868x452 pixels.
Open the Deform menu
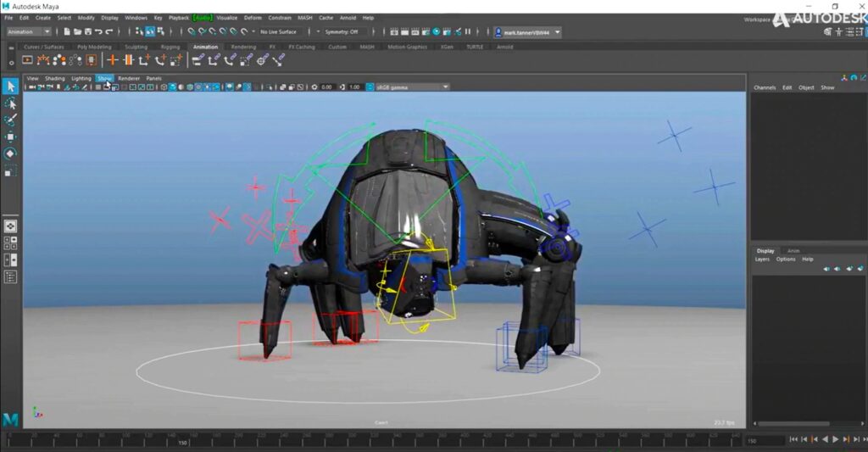[253, 17]
